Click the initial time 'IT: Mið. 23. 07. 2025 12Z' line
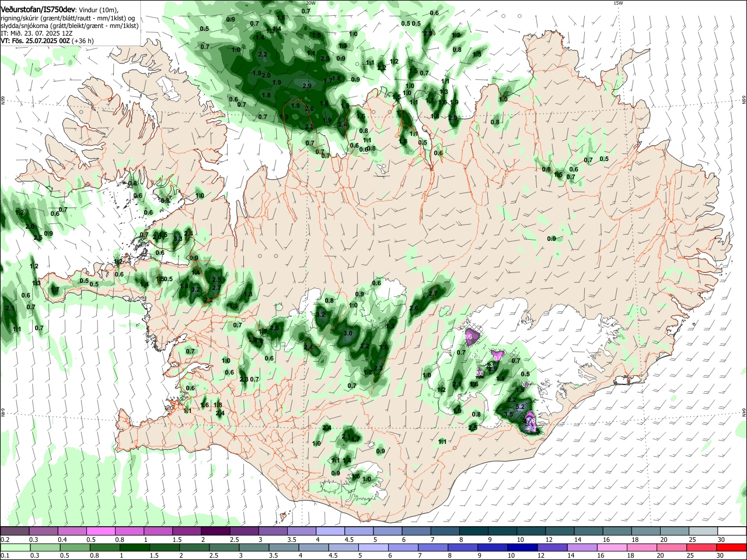The height and width of the screenshot is (560, 747). click(x=37, y=33)
